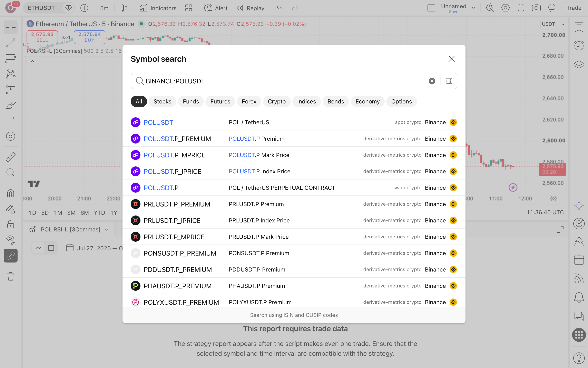Screen dimensions: 588x368
Task: Open the alerts clock panel
Action: [x=579, y=45]
